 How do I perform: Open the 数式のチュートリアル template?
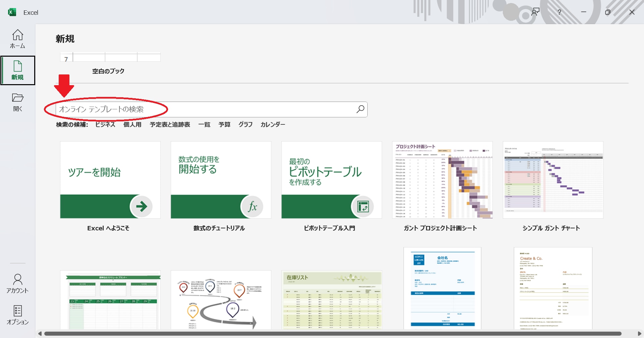[x=221, y=180]
